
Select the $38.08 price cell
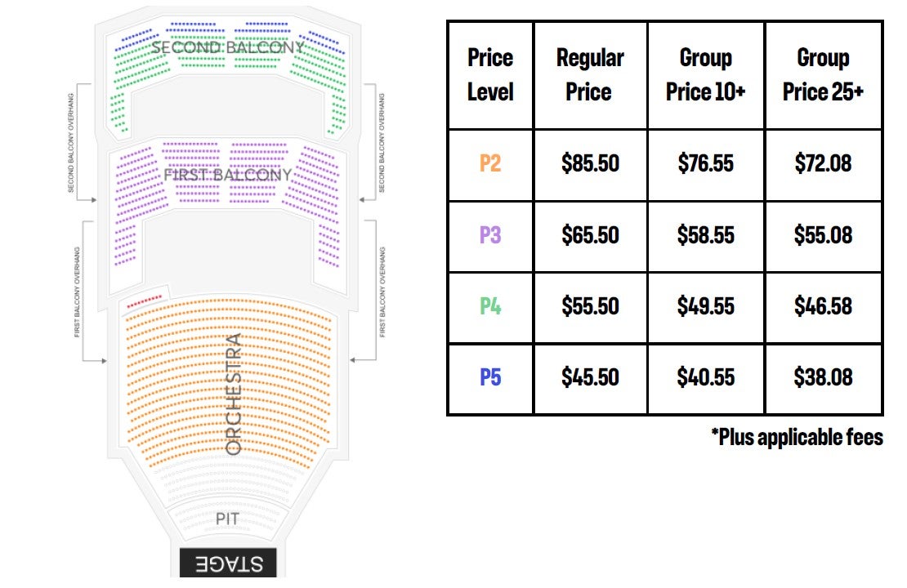pyautogui.click(x=823, y=377)
